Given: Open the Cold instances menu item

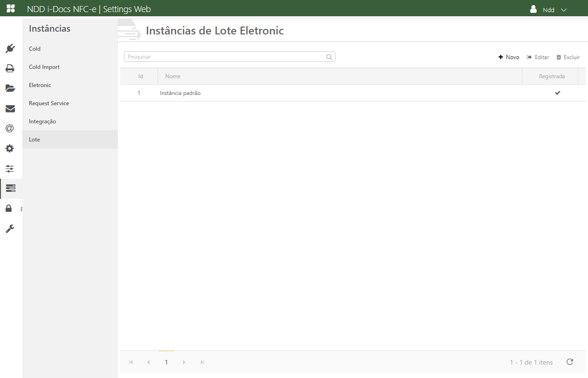Looking at the screenshot, I should [x=35, y=49].
